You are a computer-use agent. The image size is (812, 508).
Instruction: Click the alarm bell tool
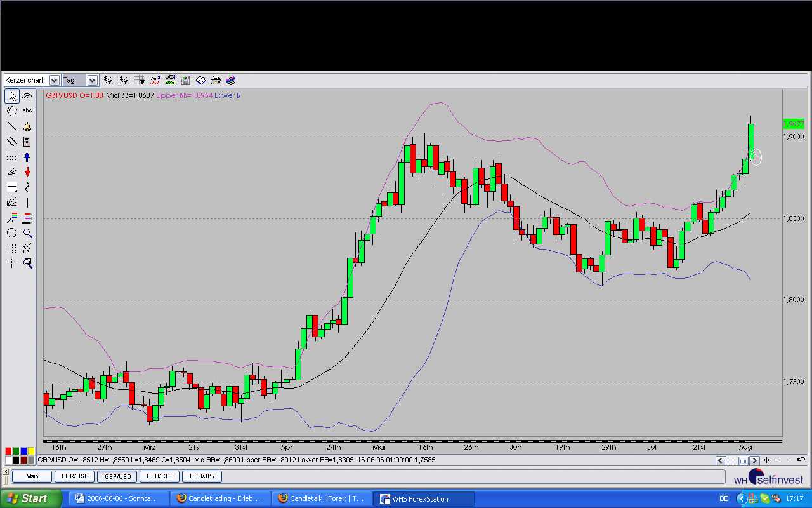27,126
